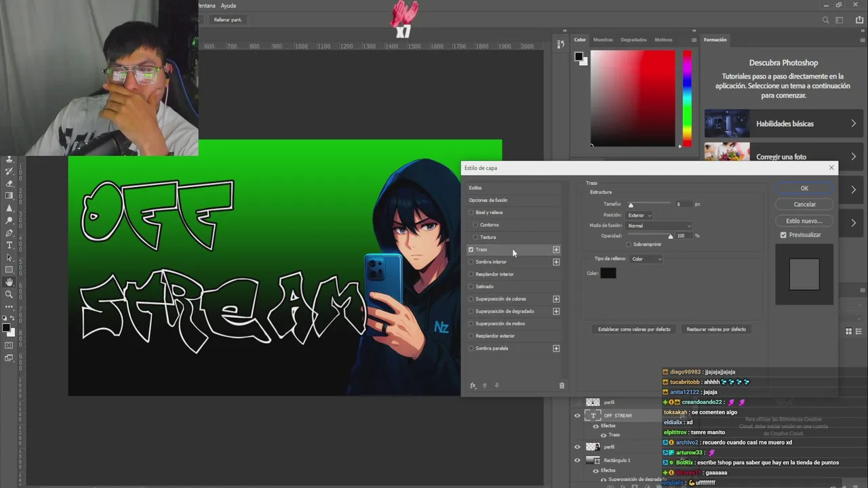The width and height of the screenshot is (868, 488).
Task: Add another Sombra interior with plus icon
Action: tap(556, 262)
